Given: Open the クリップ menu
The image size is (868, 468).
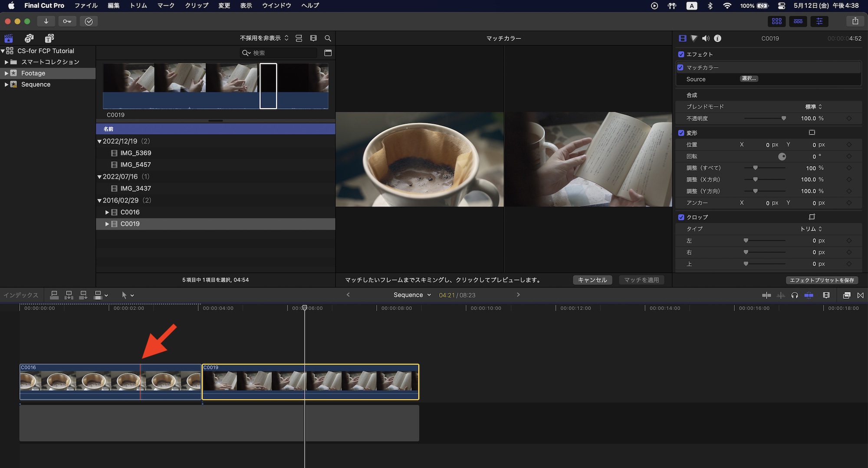Looking at the screenshot, I should 197,6.
